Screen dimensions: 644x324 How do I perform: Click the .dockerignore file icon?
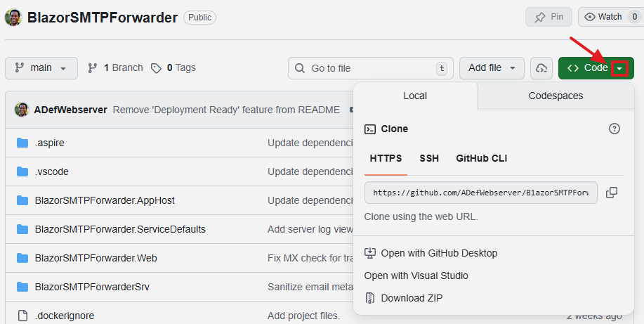22,316
